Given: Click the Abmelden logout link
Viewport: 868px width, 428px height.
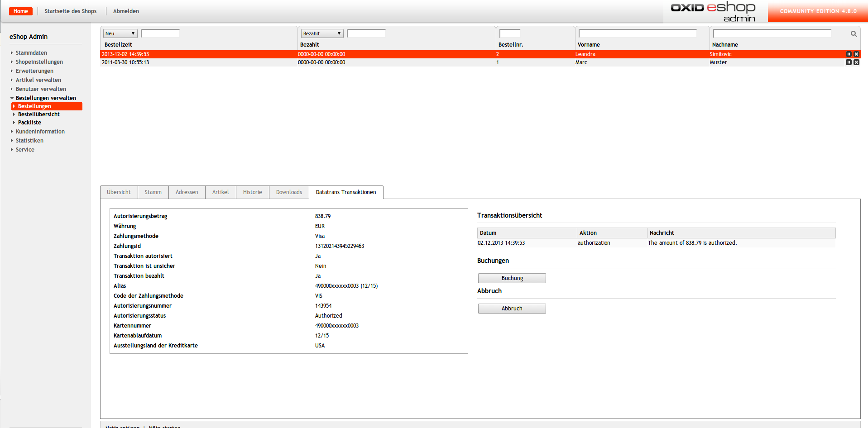Looking at the screenshot, I should pyautogui.click(x=126, y=11).
